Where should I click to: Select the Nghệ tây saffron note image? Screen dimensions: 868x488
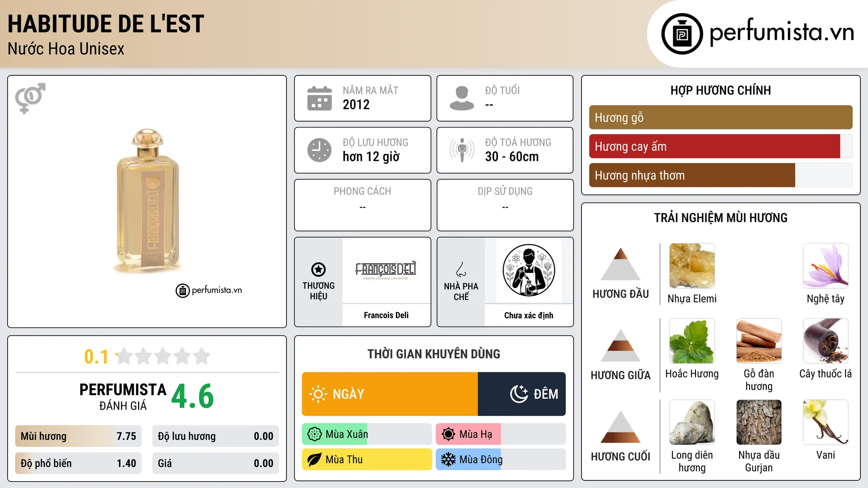826,266
